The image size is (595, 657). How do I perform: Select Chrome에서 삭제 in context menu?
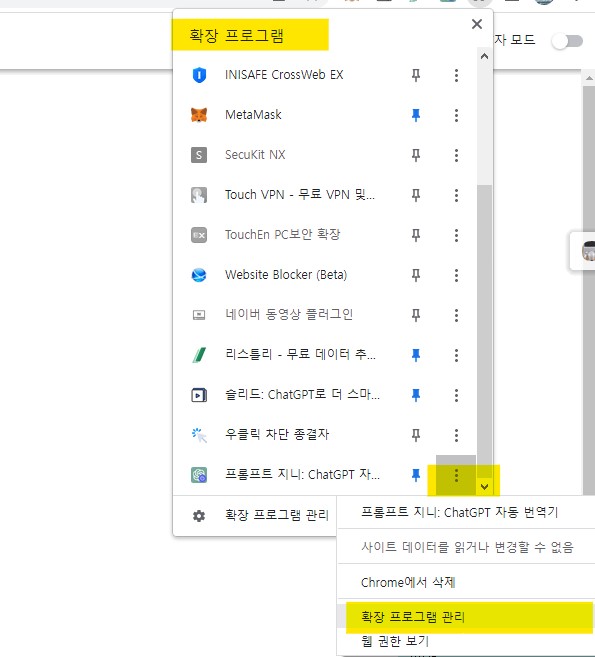point(466,582)
